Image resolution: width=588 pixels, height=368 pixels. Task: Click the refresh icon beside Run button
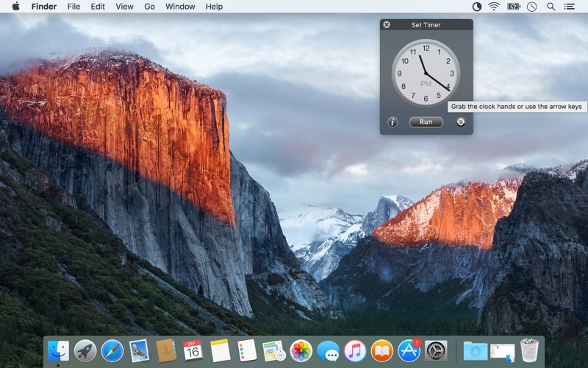(461, 122)
